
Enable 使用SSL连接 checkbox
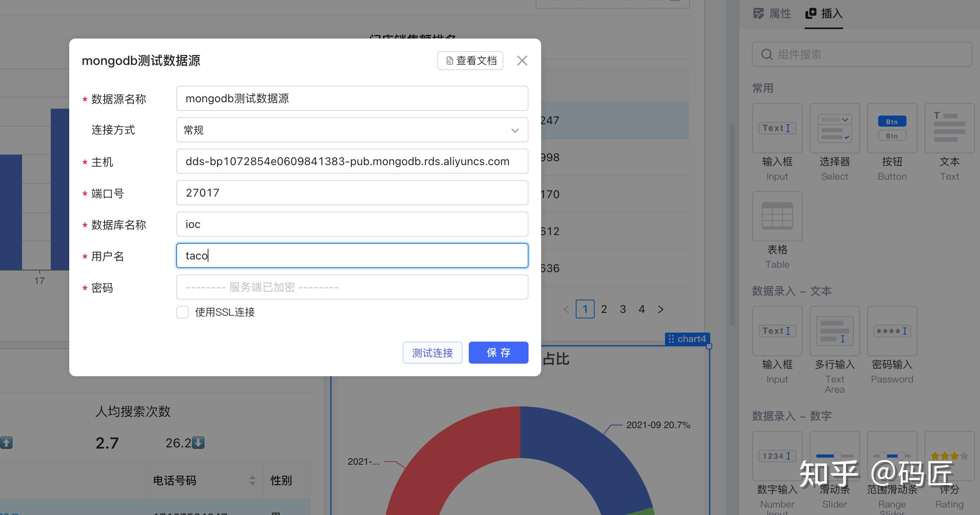pos(182,312)
